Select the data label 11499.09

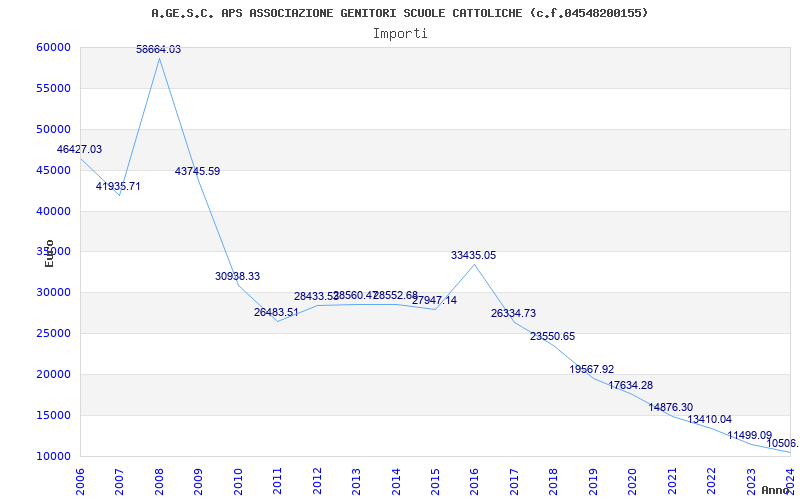749,435
